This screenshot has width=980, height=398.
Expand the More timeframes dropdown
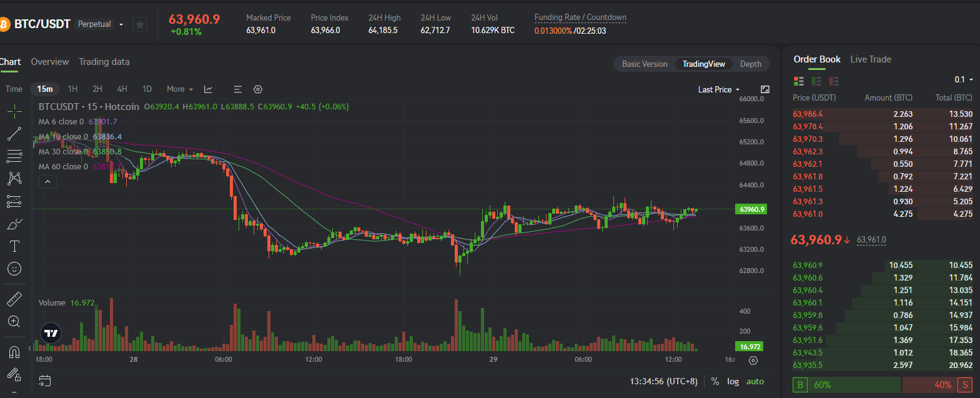pos(180,89)
